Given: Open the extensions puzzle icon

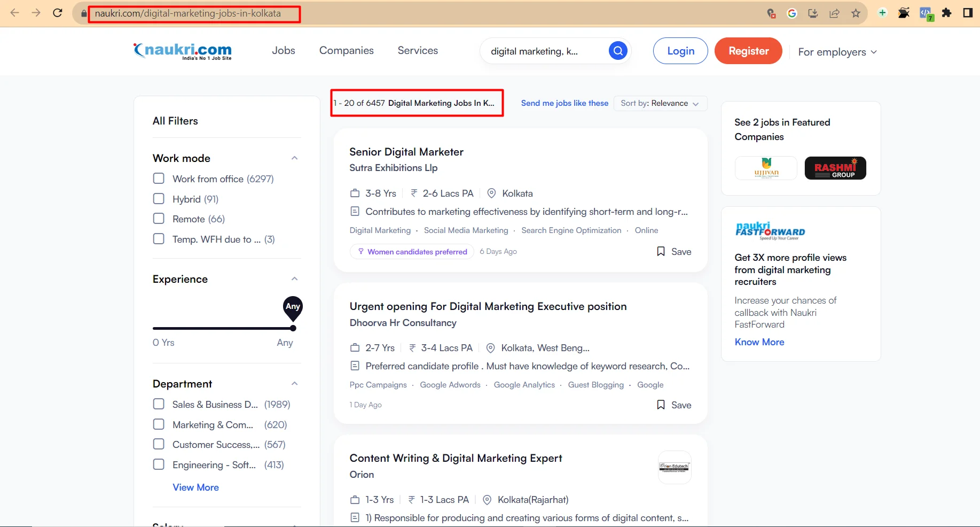Looking at the screenshot, I should click(946, 13).
